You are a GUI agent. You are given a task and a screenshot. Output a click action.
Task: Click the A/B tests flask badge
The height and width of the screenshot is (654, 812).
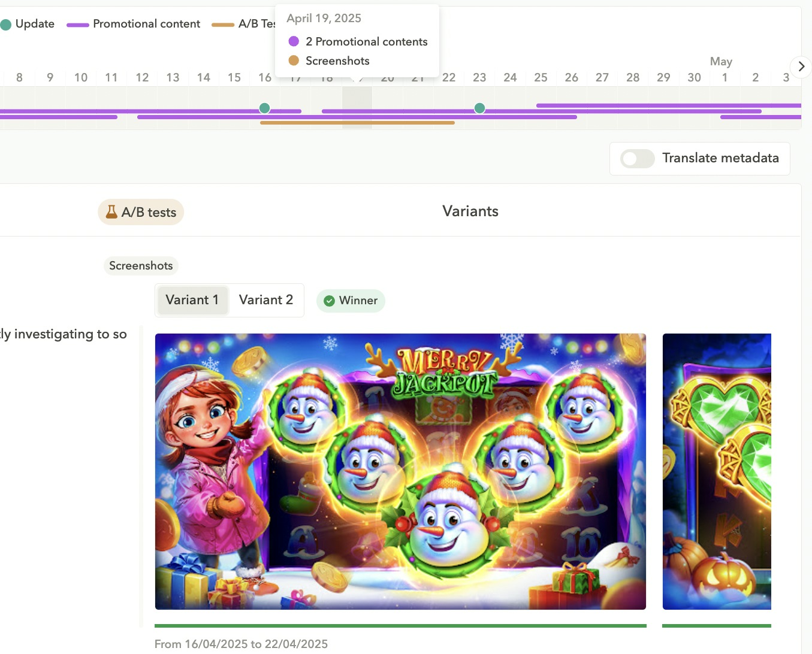click(x=141, y=212)
